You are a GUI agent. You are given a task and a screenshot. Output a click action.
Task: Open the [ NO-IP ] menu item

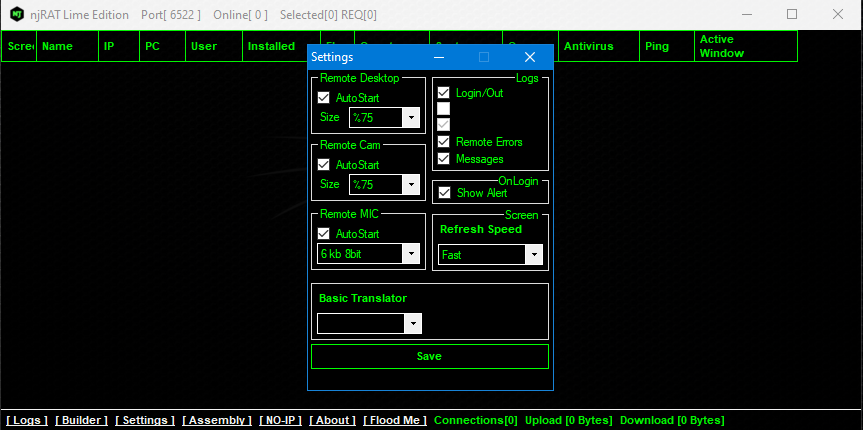point(281,420)
